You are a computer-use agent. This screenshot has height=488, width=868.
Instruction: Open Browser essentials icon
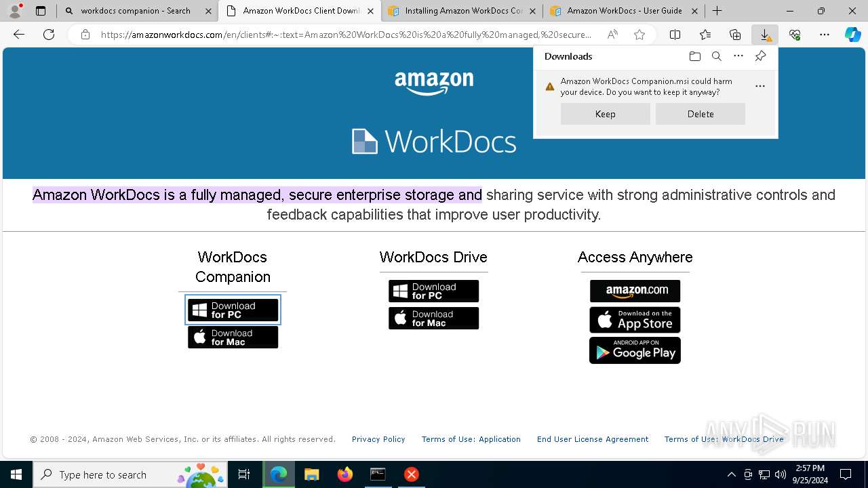click(795, 35)
